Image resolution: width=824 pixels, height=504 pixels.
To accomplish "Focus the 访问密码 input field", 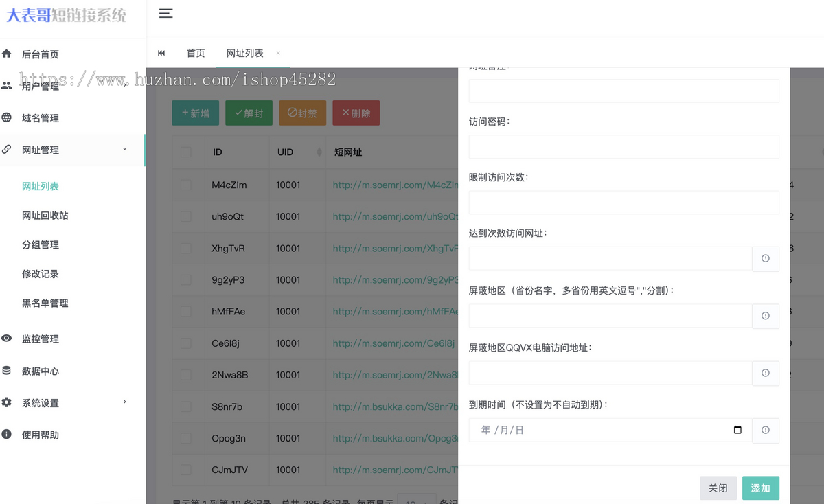I will click(x=623, y=146).
